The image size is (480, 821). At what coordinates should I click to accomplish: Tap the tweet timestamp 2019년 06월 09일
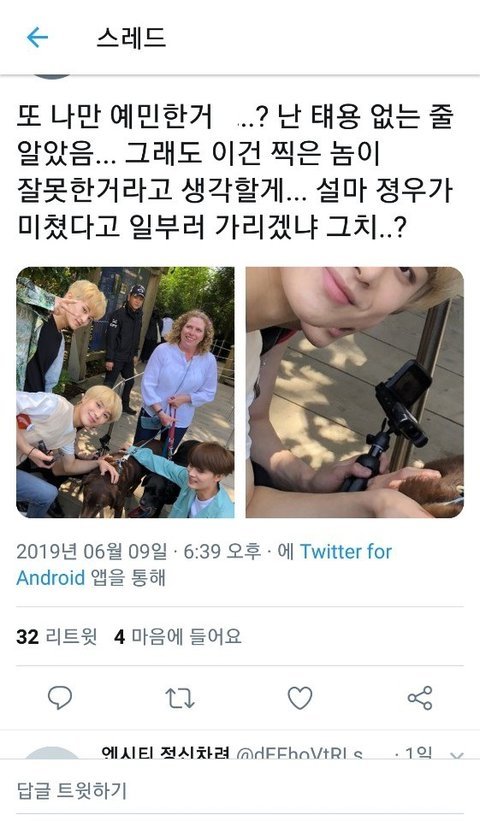pos(92,551)
